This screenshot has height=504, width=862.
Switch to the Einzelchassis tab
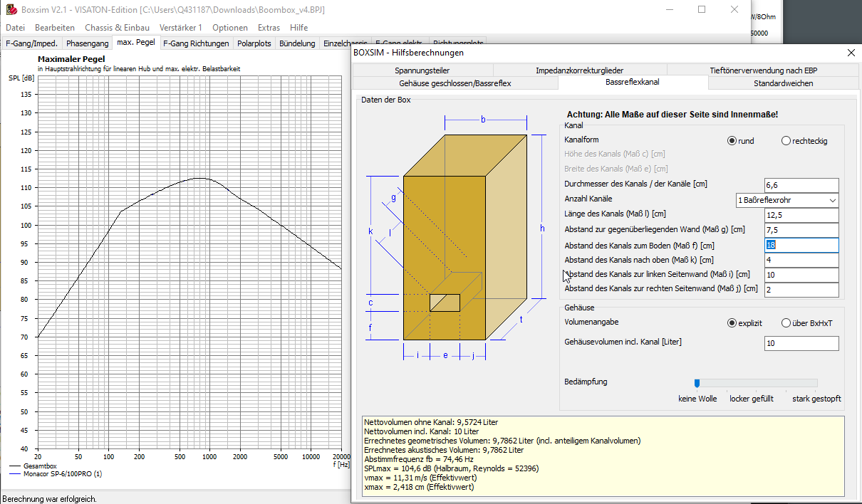[344, 43]
